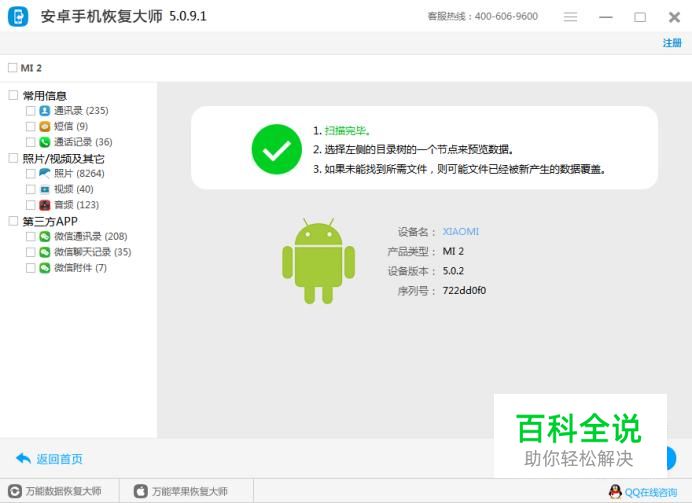Select the 微信聊天记录 (35) tree node
692x503 pixels.
tap(93, 252)
